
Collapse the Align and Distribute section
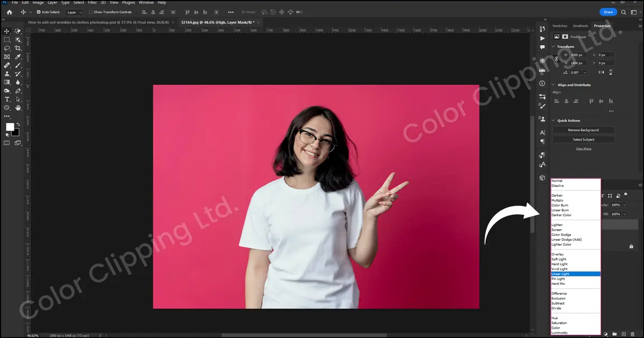tap(554, 85)
